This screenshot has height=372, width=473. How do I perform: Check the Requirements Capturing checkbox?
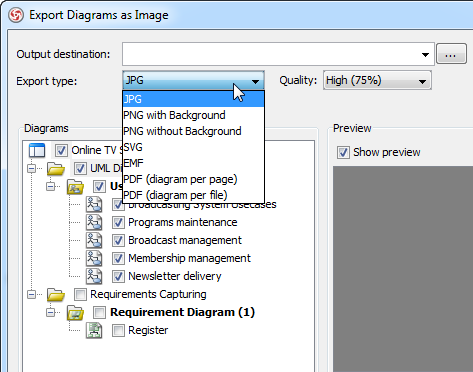click(x=80, y=294)
